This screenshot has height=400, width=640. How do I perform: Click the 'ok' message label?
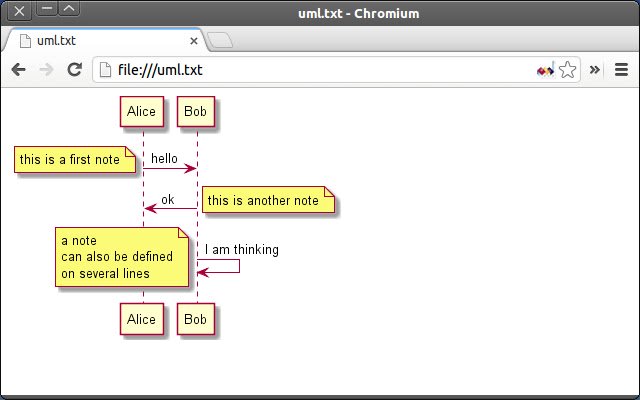click(x=168, y=200)
